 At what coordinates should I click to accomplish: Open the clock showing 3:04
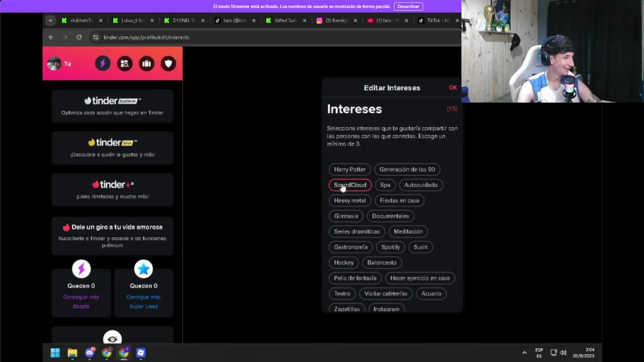[x=584, y=352]
